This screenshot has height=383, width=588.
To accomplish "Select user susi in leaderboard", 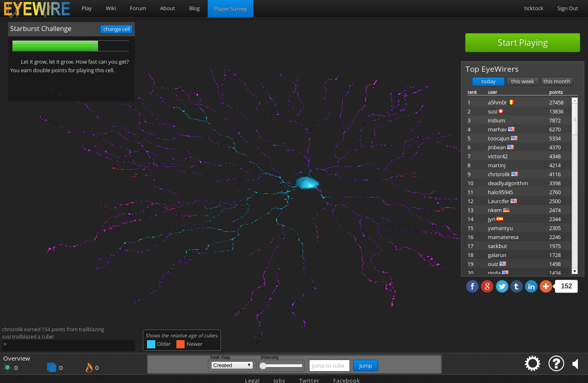I will pyautogui.click(x=492, y=112).
